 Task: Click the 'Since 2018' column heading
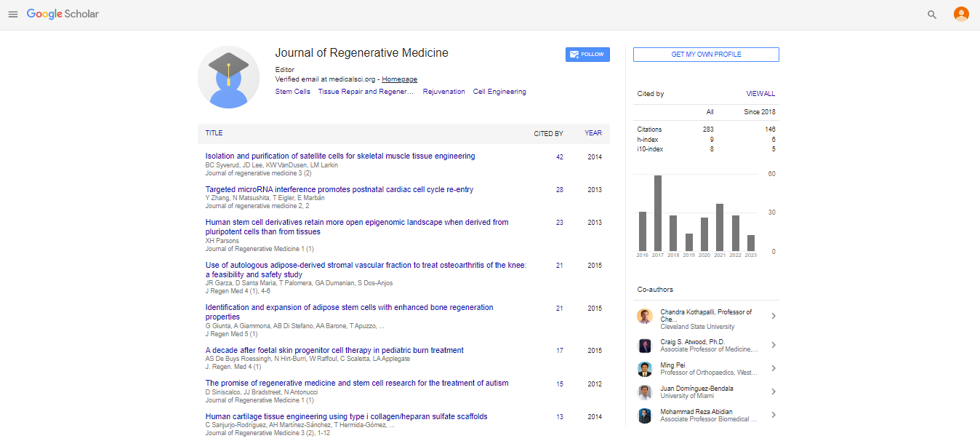click(x=760, y=112)
